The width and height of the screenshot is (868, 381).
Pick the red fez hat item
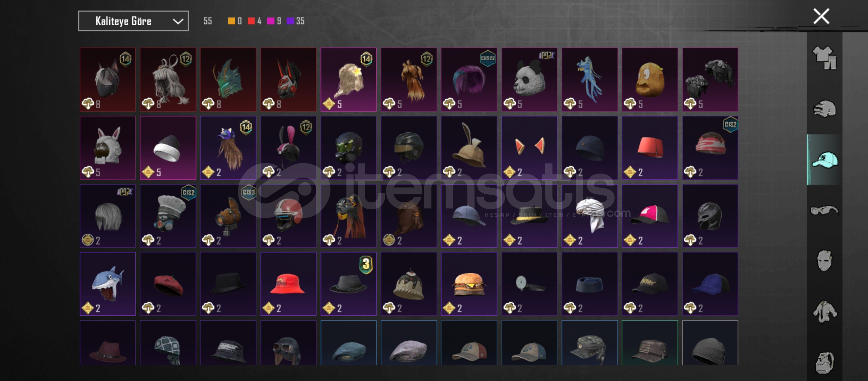(650, 148)
